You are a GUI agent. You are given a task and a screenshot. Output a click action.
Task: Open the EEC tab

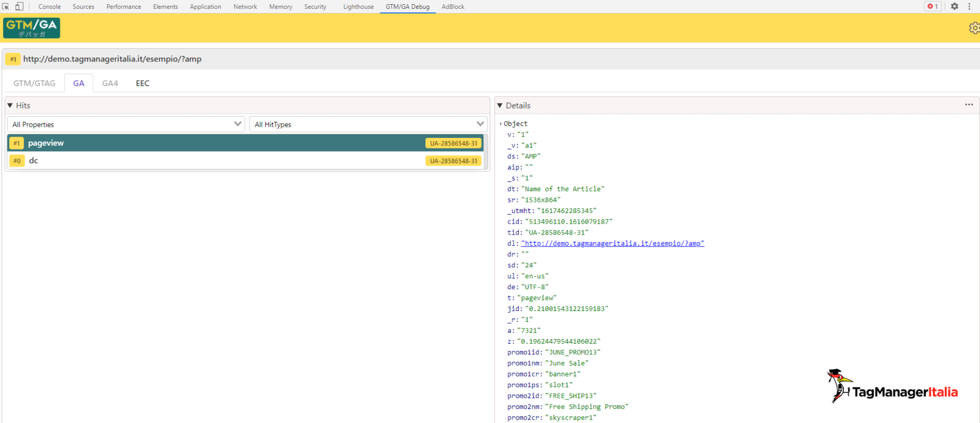[143, 83]
